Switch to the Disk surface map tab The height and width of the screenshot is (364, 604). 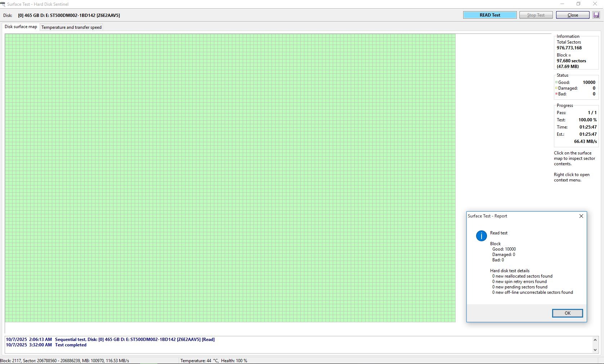coord(21,27)
